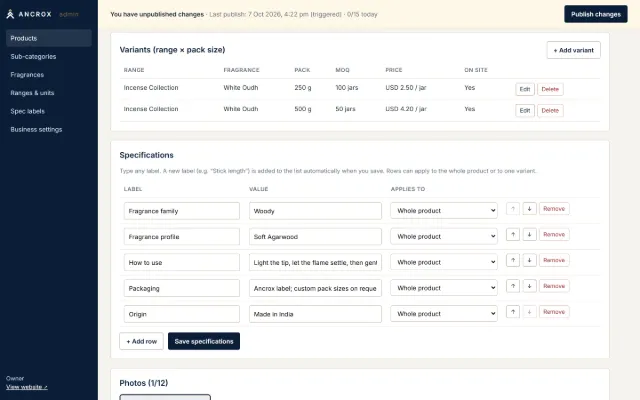This screenshot has height=400, width=640.
Task: Open Applies to dropdown for Origin
Action: pos(444,313)
